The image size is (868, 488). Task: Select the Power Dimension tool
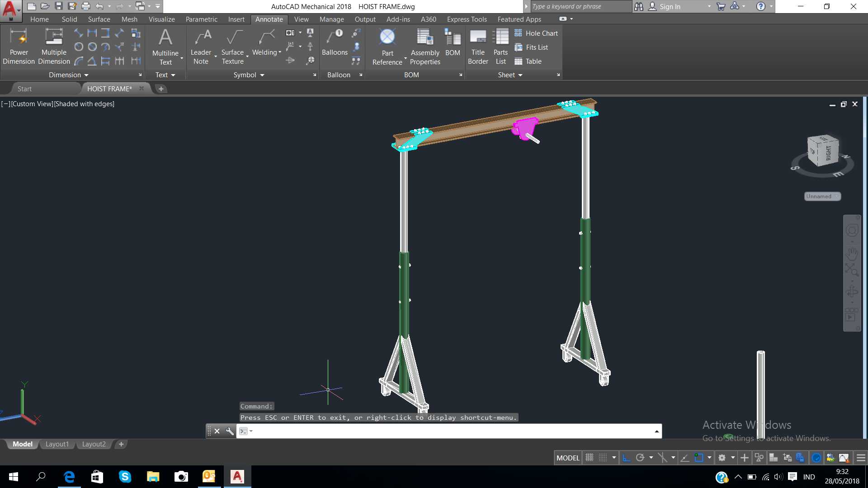click(19, 47)
